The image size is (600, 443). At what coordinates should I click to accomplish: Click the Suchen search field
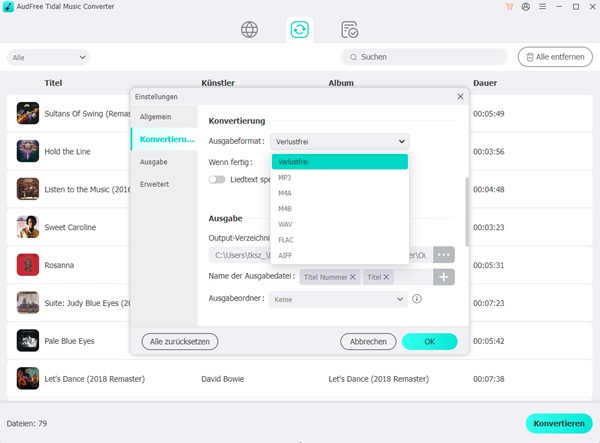click(424, 57)
